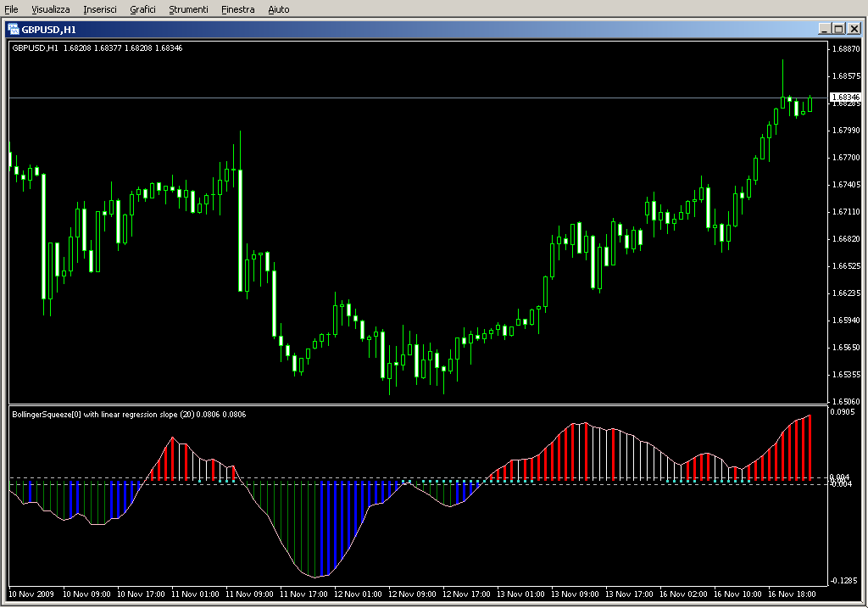Open the Aiuto menu

tap(278, 9)
